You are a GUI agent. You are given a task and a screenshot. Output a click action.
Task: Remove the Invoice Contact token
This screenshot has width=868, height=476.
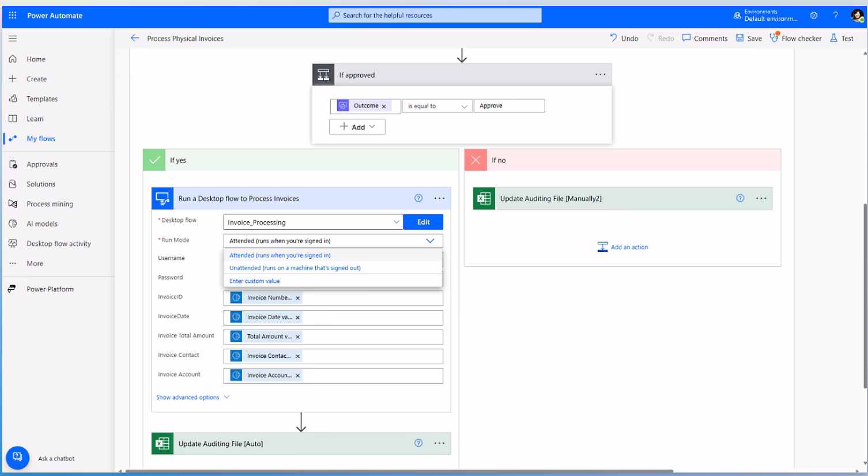[x=298, y=356]
